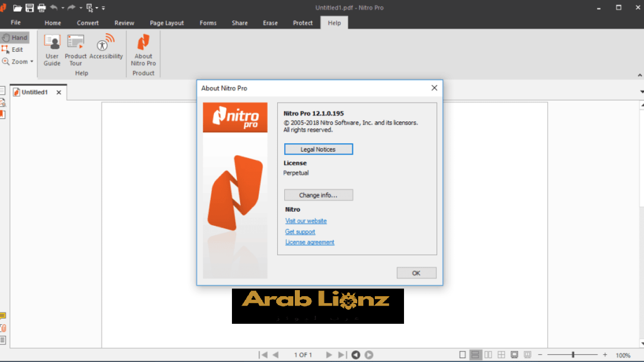
Task: Click the zoom slider handle
Action: (x=573, y=355)
